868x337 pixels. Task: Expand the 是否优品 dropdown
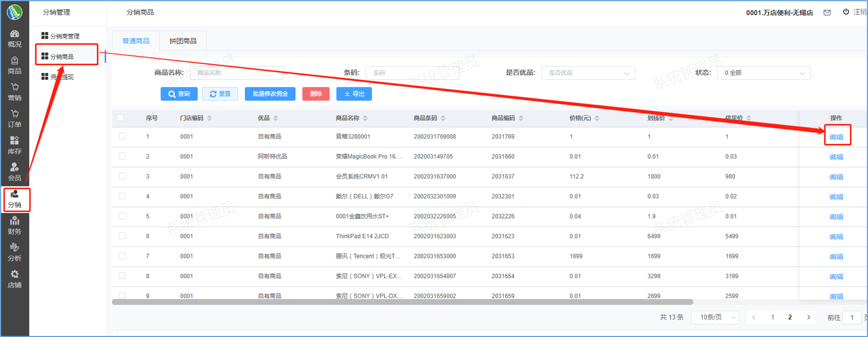coord(588,73)
